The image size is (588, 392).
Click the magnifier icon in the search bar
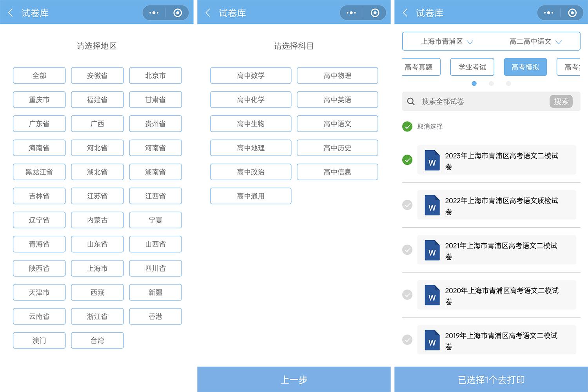click(x=410, y=101)
